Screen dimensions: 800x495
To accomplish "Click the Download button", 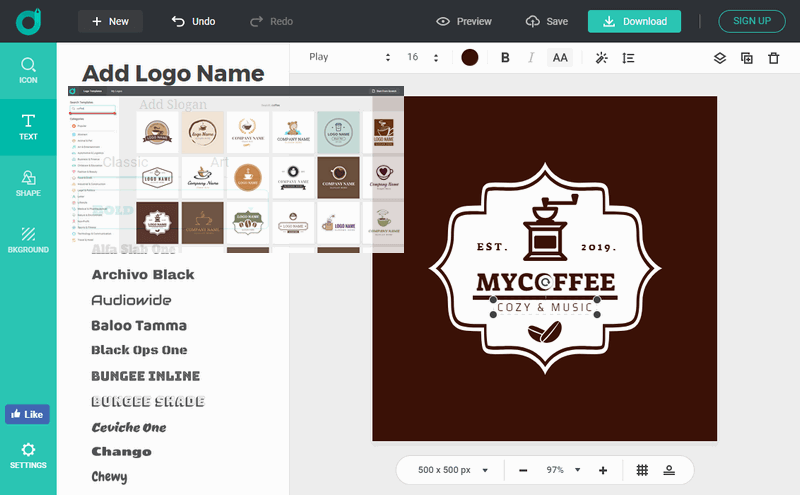I will 634,21.
